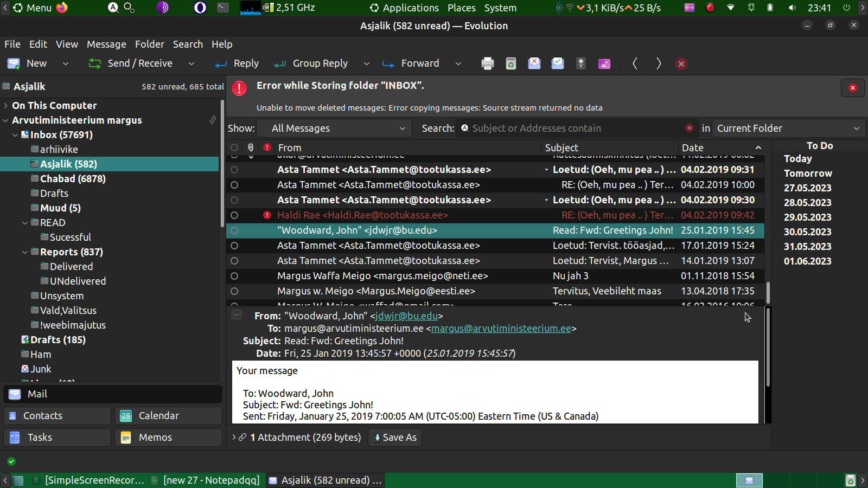Click the pink image icon in the toolbar
The image size is (868, 488).
(x=604, y=63)
